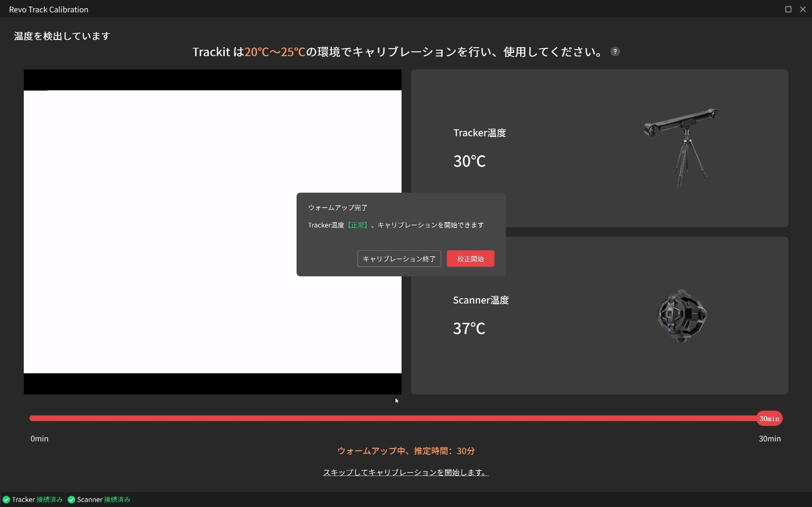Click the Scanner connected green check icon

coord(71,500)
